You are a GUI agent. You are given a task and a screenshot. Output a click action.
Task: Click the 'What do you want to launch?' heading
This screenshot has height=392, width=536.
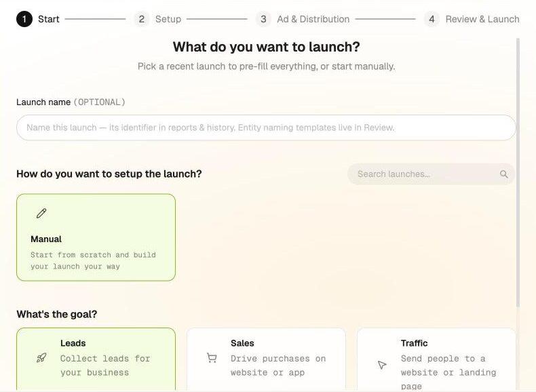(x=266, y=47)
